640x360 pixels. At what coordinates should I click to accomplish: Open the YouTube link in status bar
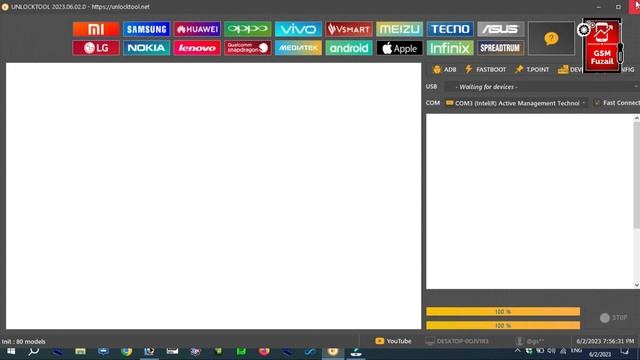393,341
